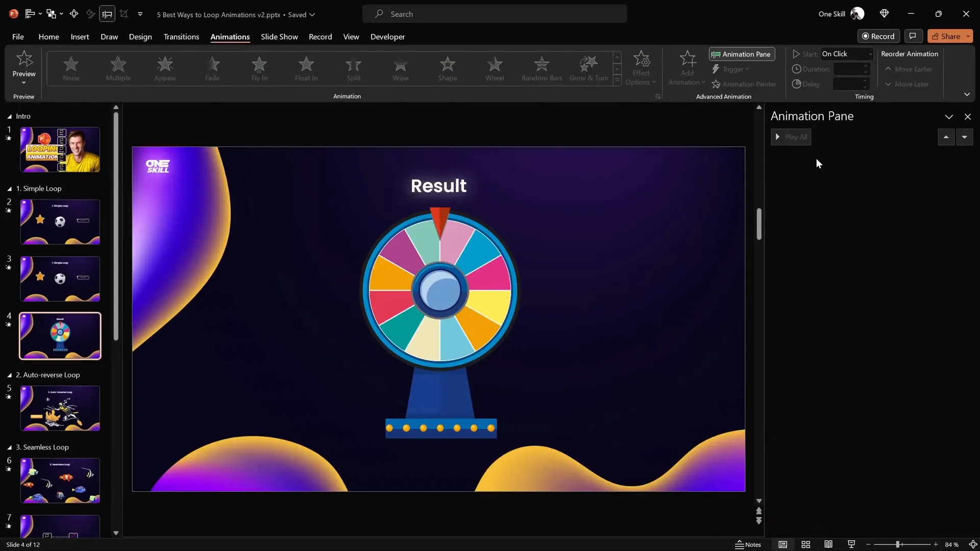Click the slide editor vertical scrollbar thumb
Screen dimensions: 980x551
pyautogui.click(x=759, y=223)
